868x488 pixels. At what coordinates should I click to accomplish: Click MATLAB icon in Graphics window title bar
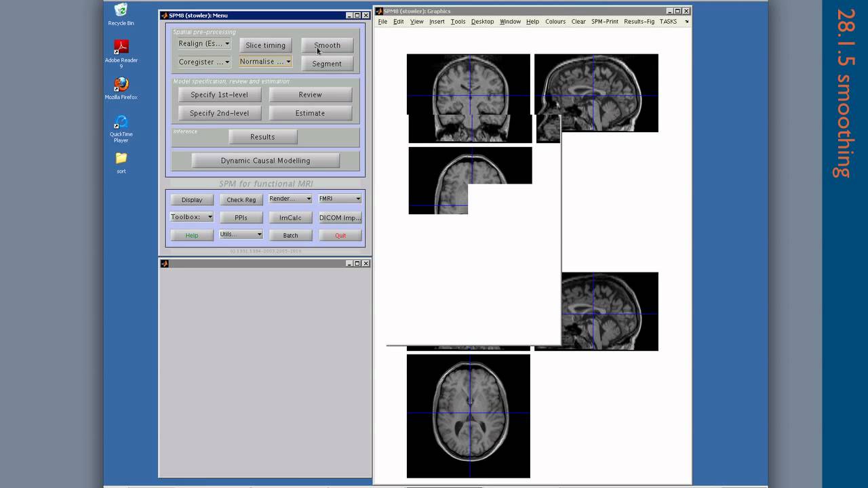point(379,11)
